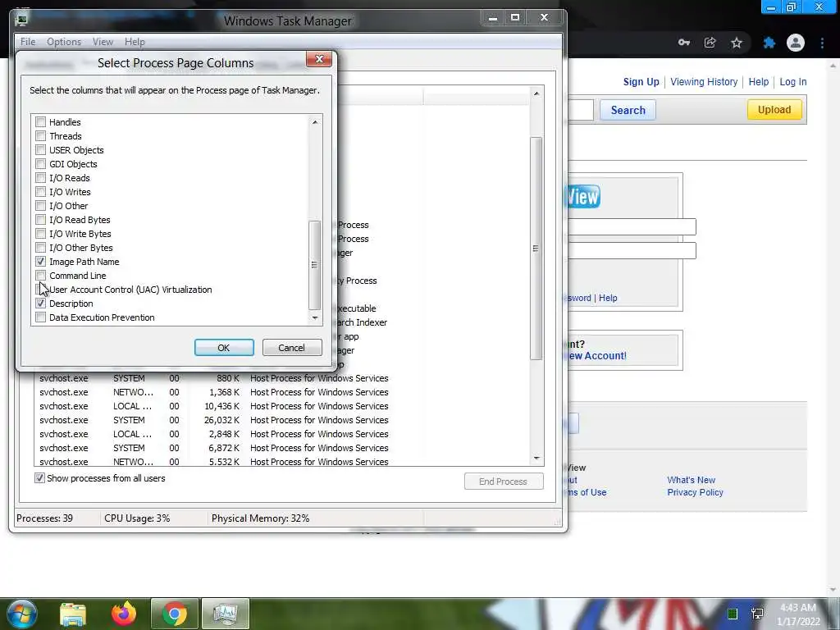The height and width of the screenshot is (630, 840).
Task: Tick the USER Objects checkbox
Action: 41,150
